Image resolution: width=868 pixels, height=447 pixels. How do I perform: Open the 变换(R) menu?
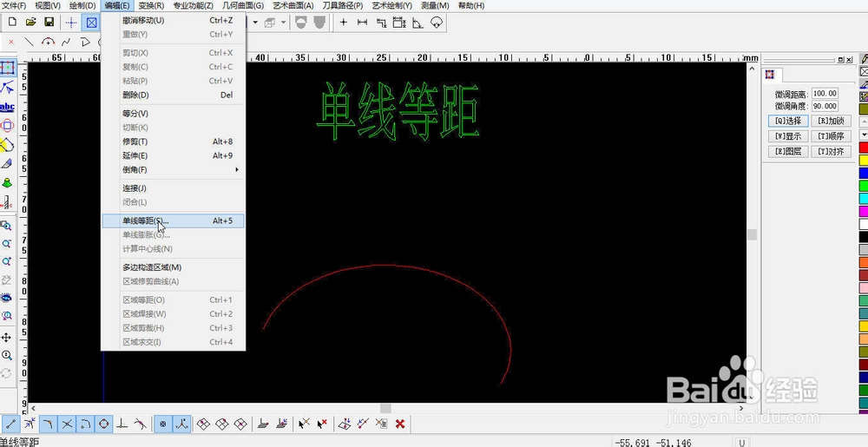click(151, 5)
